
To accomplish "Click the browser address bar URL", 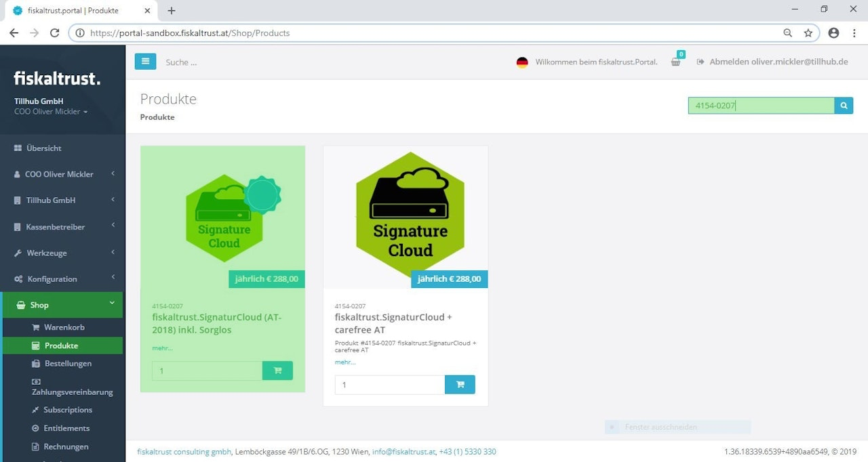I will [190, 33].
